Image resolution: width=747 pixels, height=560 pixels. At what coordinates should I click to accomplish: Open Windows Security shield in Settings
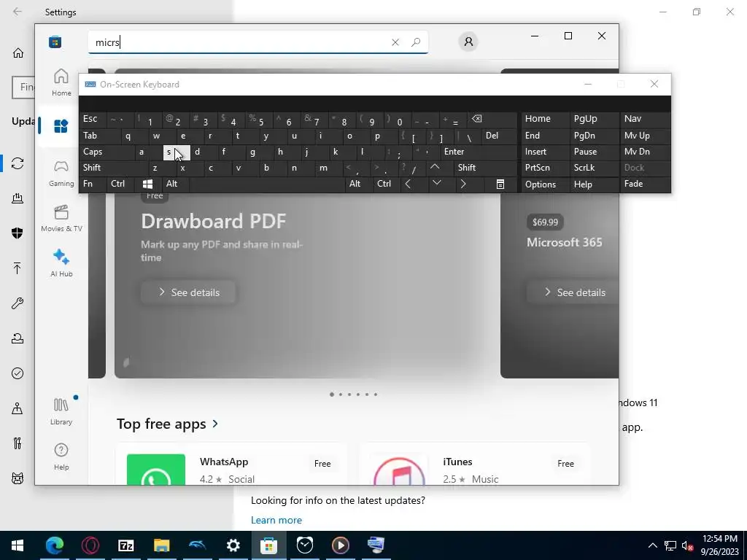pos(18,233)
